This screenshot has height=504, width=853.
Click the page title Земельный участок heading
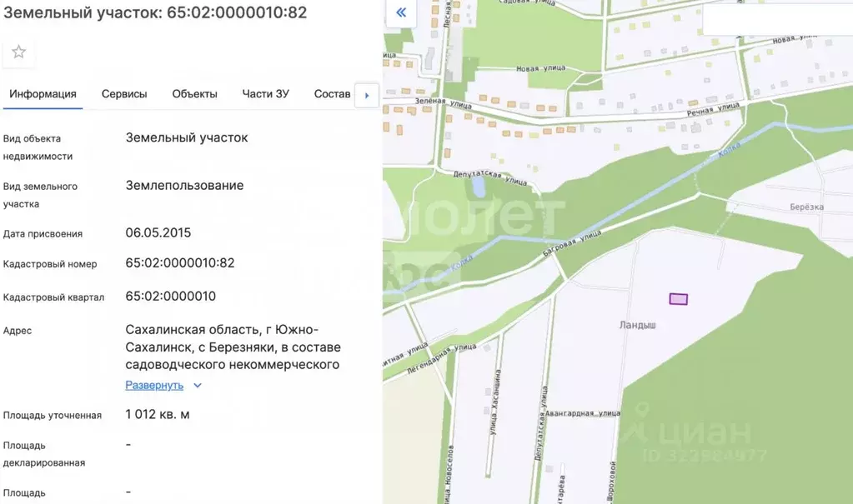(154, 12)
